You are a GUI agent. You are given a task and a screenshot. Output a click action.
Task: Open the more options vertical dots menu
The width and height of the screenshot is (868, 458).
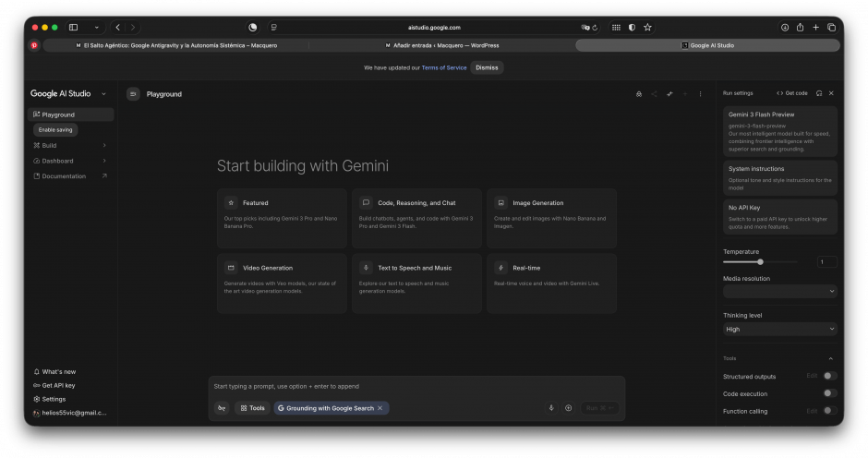click(x=700, y=94)
